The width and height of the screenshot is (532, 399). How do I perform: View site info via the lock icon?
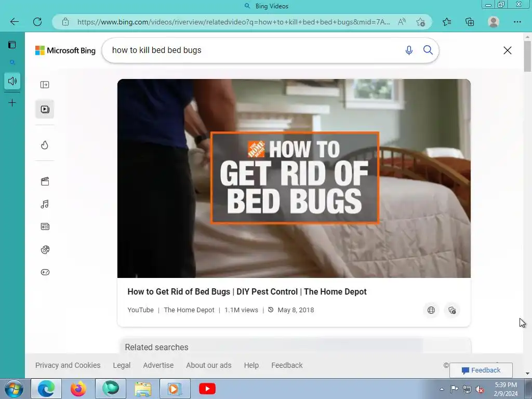[65, 22]
